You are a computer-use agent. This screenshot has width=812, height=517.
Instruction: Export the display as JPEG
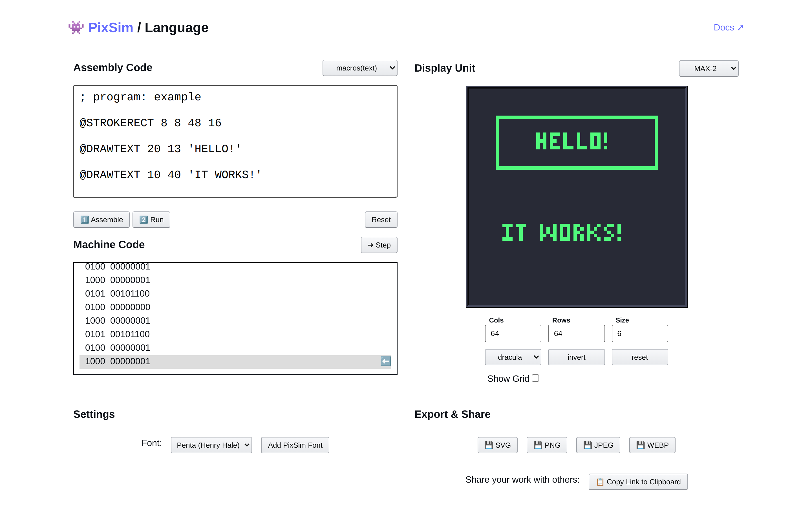click(x=598, y=445)
